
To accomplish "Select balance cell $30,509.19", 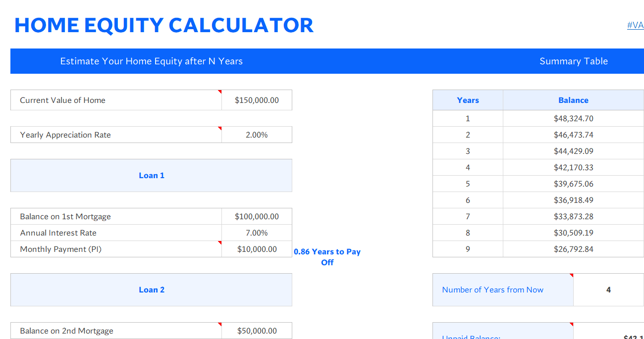I will coord(573,233).
